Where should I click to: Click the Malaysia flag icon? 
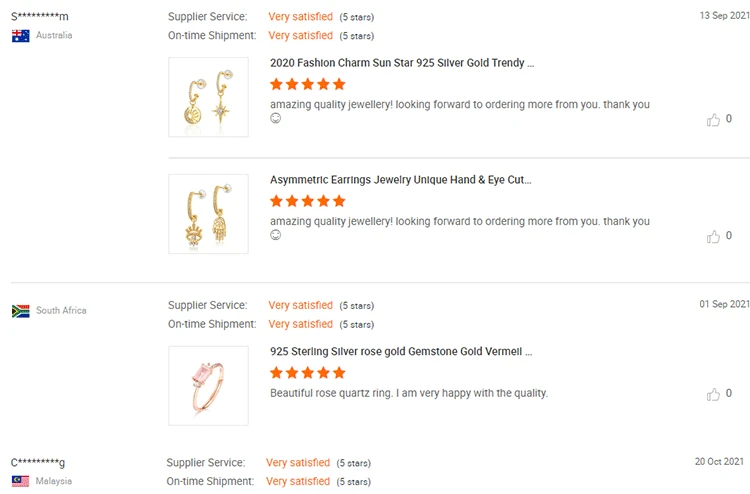[x=20, y=481]
